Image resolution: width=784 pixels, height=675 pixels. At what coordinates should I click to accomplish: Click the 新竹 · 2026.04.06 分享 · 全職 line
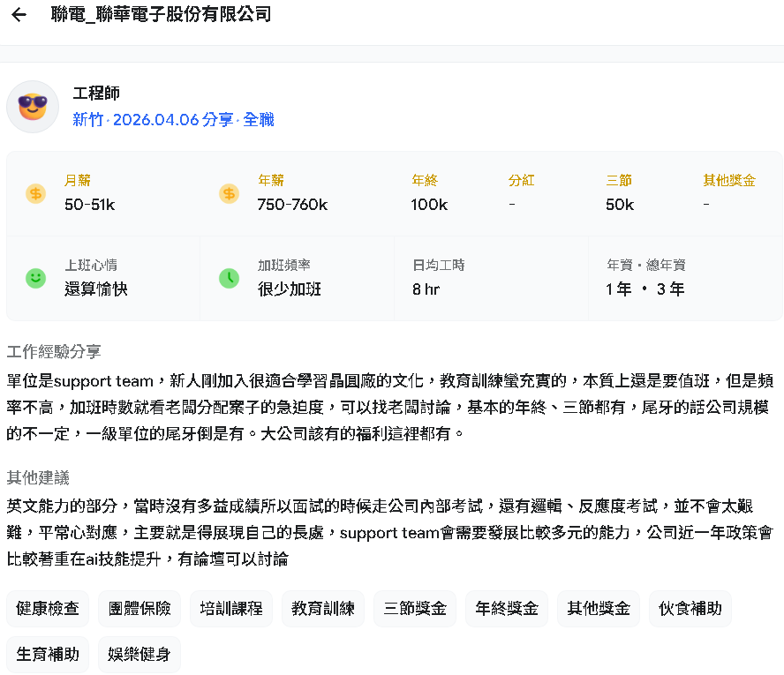point(174,120)
